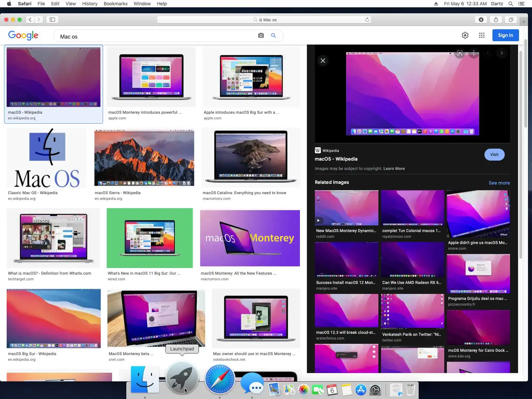Click the See more related images link
The height and width of the screenshot is (399, 532).
click(499, 183)
